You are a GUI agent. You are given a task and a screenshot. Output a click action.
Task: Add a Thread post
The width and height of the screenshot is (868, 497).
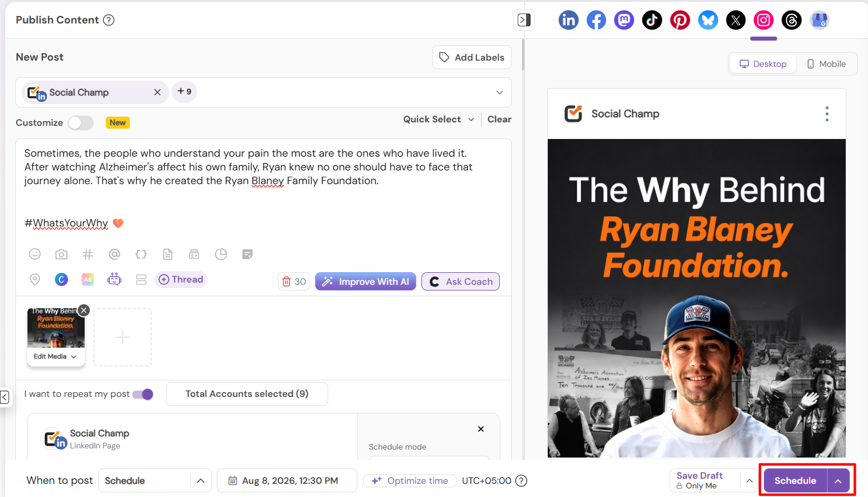[x=181, y=279]
